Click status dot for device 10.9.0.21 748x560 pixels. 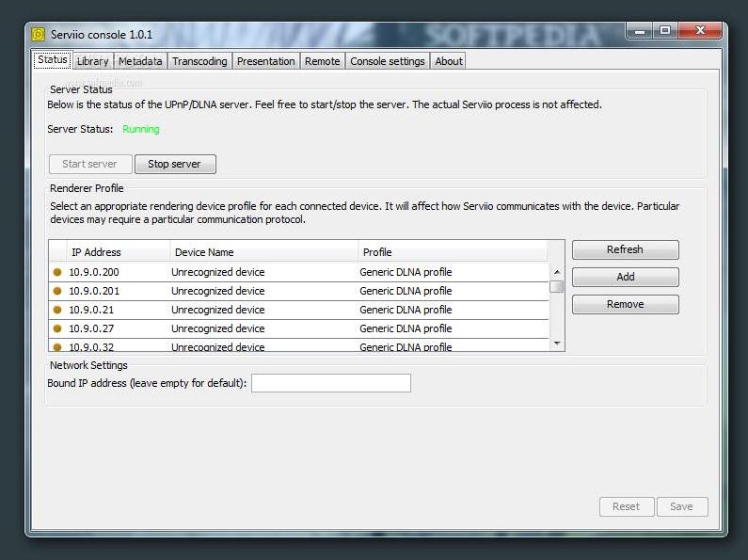tap(57, 310)
